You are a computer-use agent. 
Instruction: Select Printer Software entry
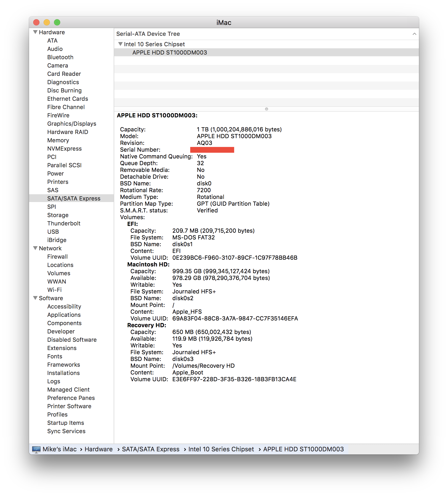click(x=69, y=406)
